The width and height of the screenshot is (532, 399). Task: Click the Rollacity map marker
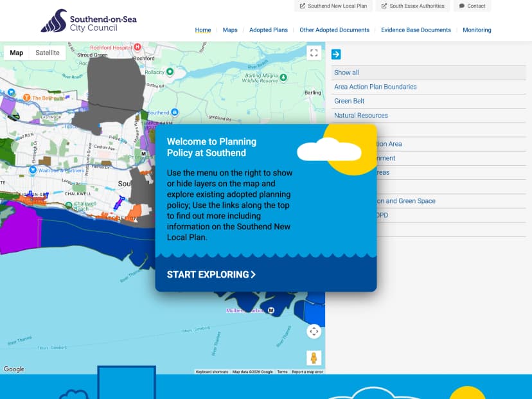(x=170, y=71)
